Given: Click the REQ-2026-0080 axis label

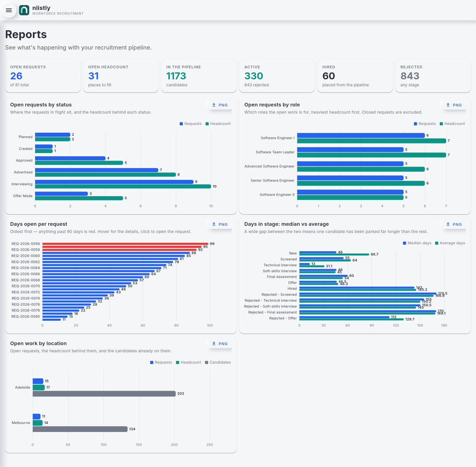Looking at the screenshot, I should (x=26, y=317).
